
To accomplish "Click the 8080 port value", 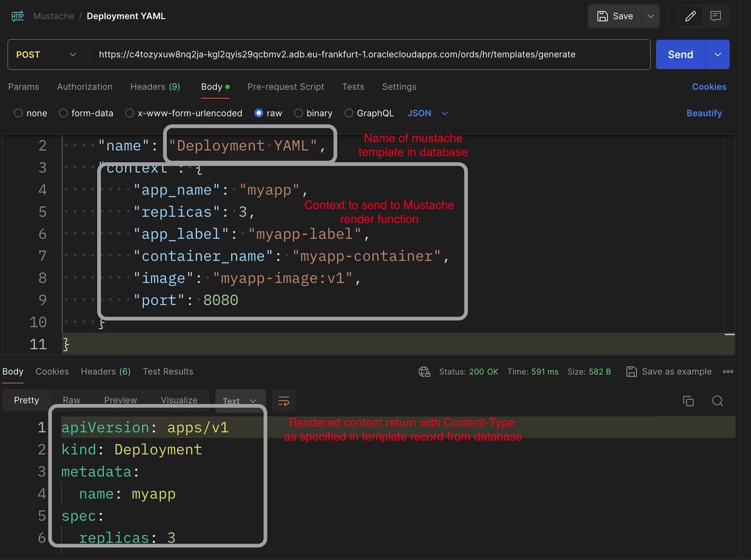I will [x=221, y=300].
